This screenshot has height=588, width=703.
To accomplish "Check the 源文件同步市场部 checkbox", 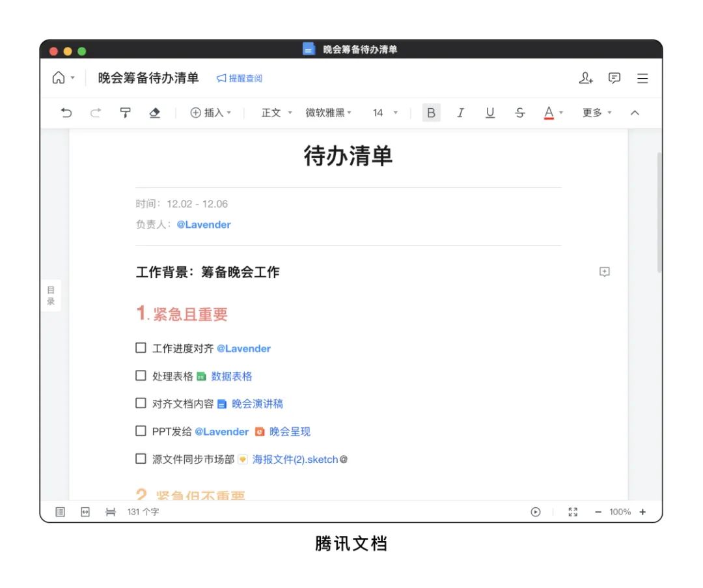I will pyautogui.click(x=141, y=458).
